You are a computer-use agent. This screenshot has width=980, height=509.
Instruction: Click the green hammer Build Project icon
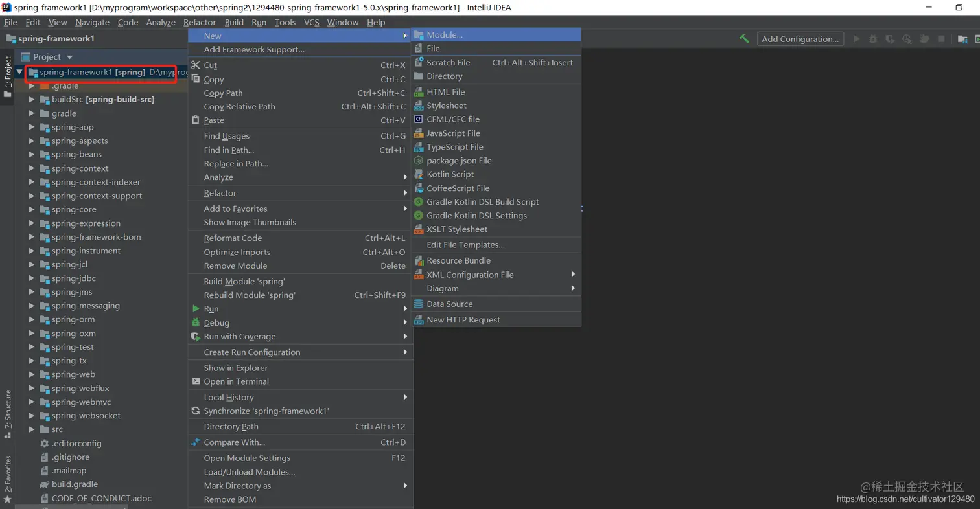point(744,39)
